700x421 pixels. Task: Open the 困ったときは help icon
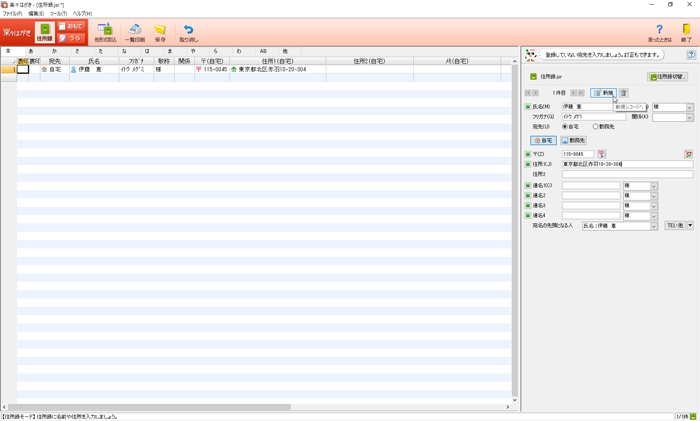click(659, 32)
